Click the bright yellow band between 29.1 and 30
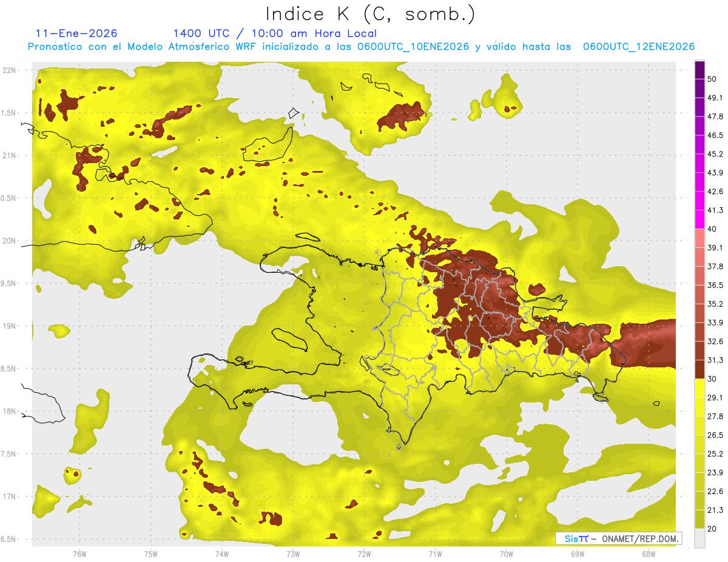This screenshot has height=562, width=728. [x=699, y=389]
